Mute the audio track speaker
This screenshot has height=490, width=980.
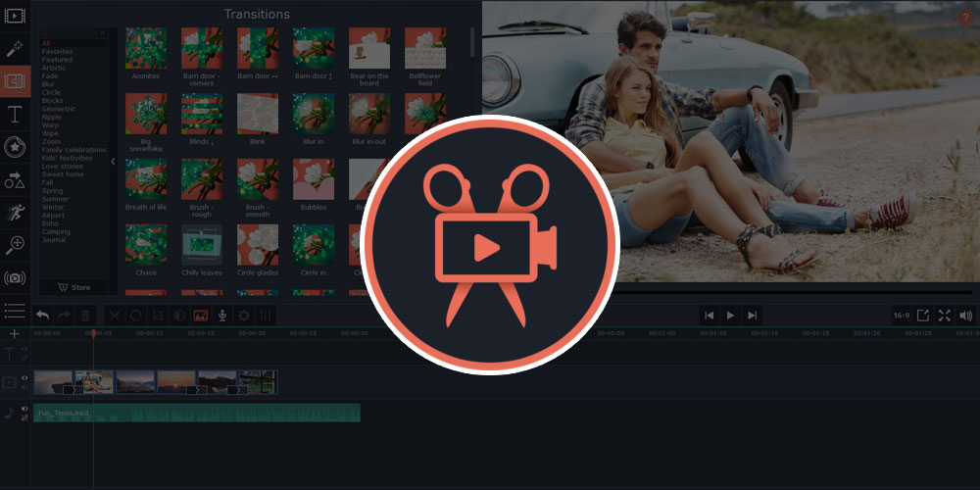tap(24, 409)
